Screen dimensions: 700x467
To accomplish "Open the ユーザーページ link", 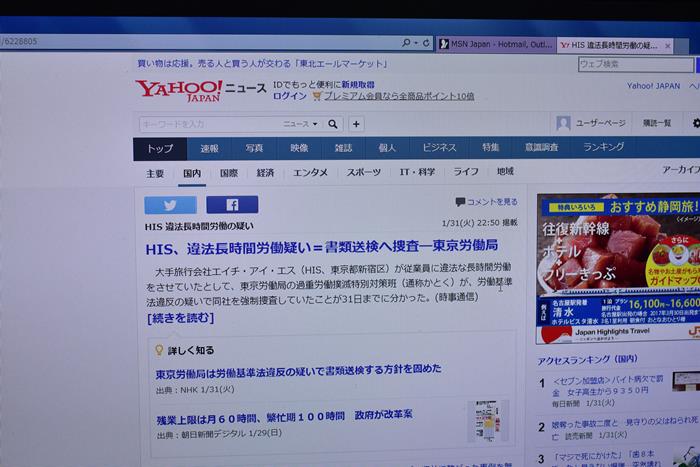I will 600,123.
